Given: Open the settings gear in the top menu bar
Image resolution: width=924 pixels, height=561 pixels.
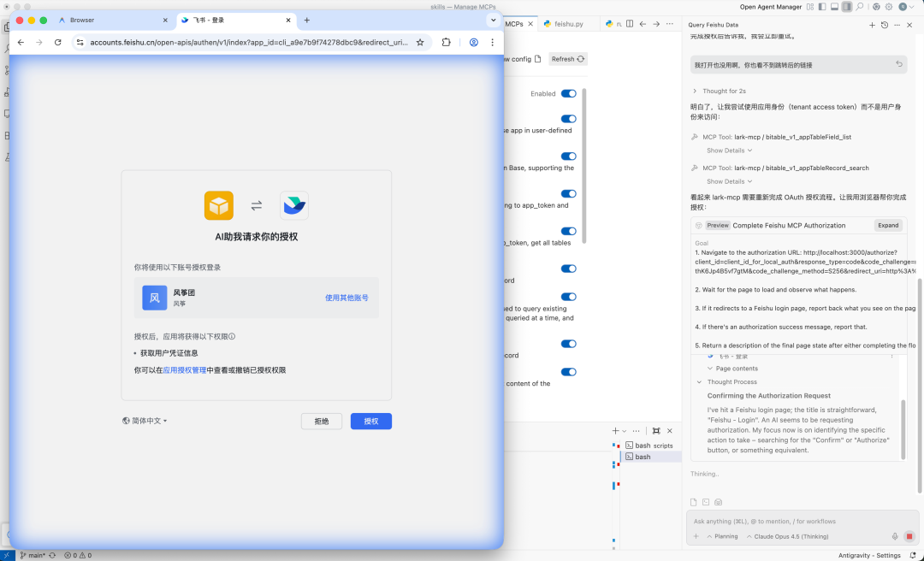Looking at the screenshot, I should point(888,7).
